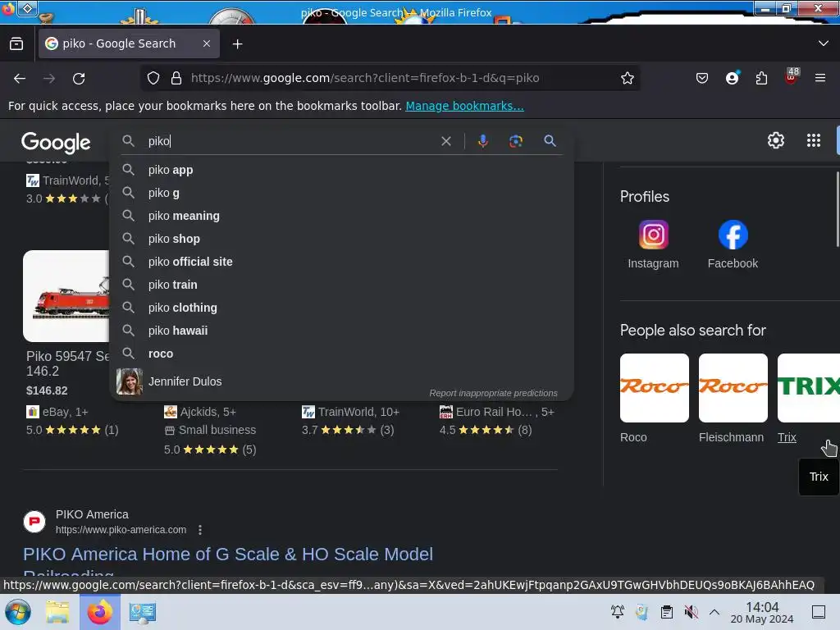
Task: Open the Extensions puzzle icon
Action: click(x=761, y=78)
